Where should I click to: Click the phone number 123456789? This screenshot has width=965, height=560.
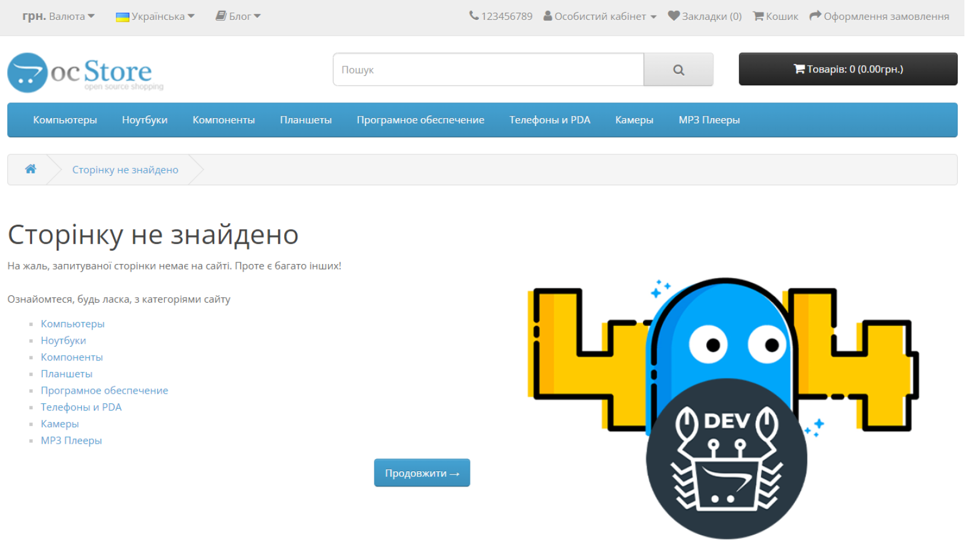(501, 16)
